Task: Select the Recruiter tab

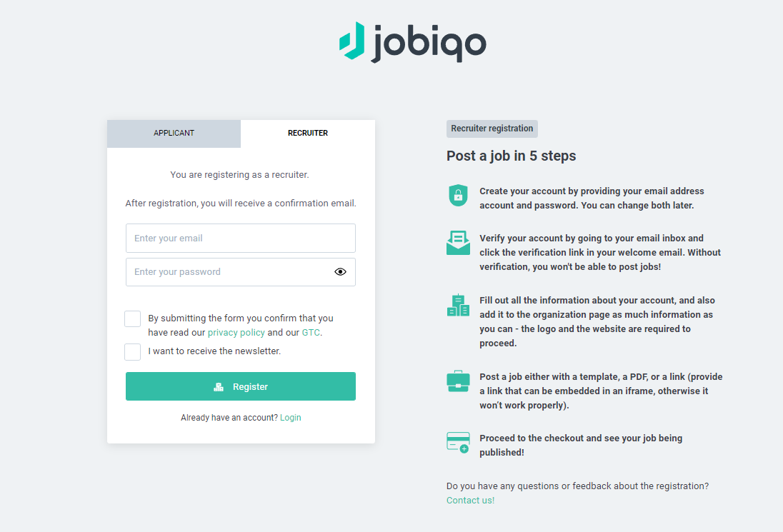Action: pyautogui.click(x=308, y=134)
